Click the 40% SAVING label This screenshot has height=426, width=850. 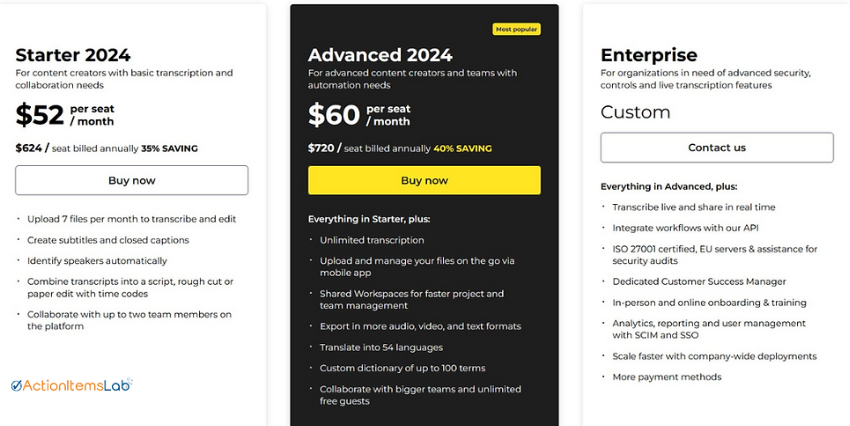pyautogui.click(x=462, y=149)
